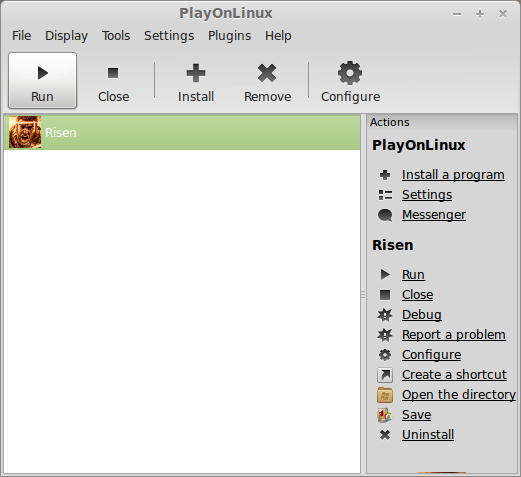Click the list icon beside Settings link
521x477 pixels.
(385, 195)
